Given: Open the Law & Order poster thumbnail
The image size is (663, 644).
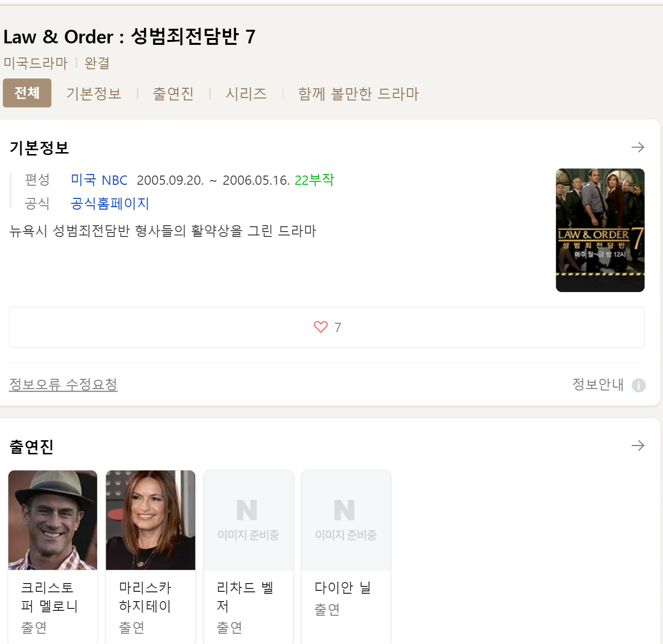Looking at the screenshot, I should coord(600,230).
